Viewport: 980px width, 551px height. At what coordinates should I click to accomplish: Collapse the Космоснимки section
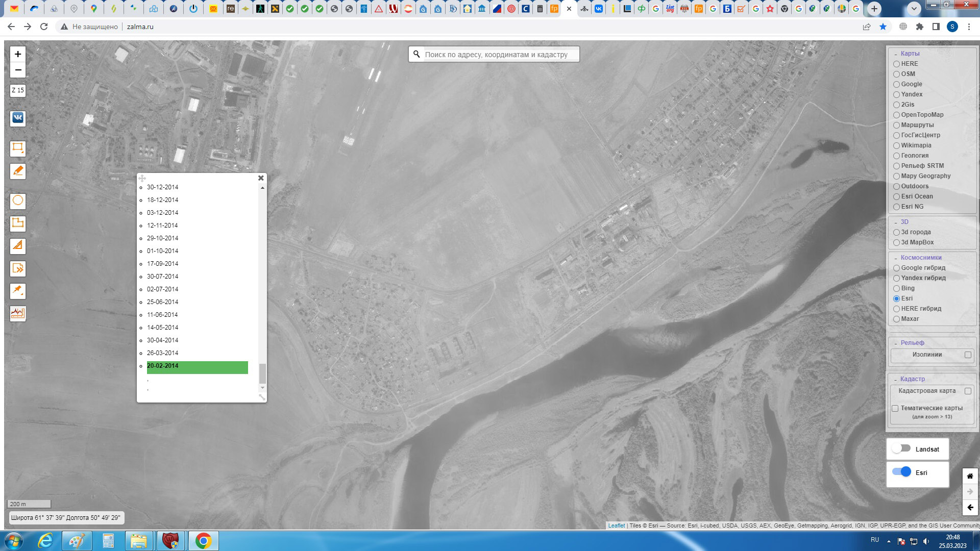click(920, 258)
